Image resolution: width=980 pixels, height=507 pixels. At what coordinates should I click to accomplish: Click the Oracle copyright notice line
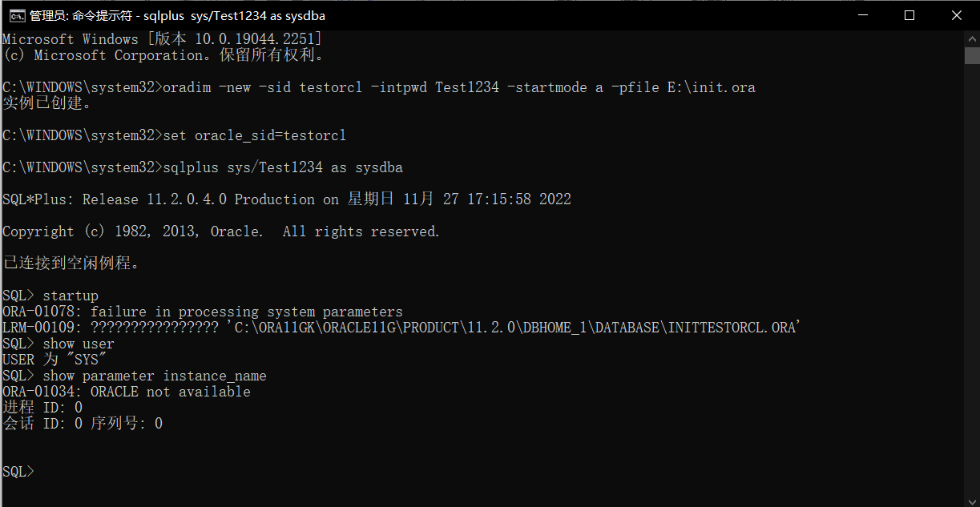[x=221, y=231]
